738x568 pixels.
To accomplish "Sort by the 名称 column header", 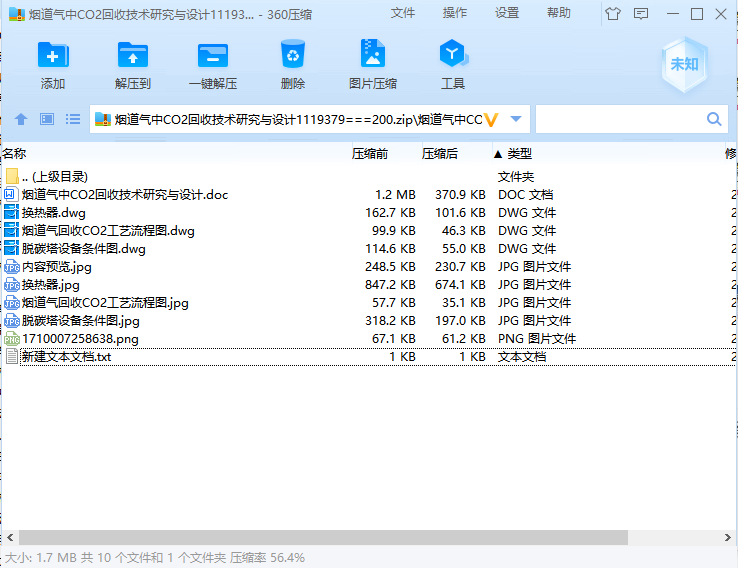I will tap(14, 153).
